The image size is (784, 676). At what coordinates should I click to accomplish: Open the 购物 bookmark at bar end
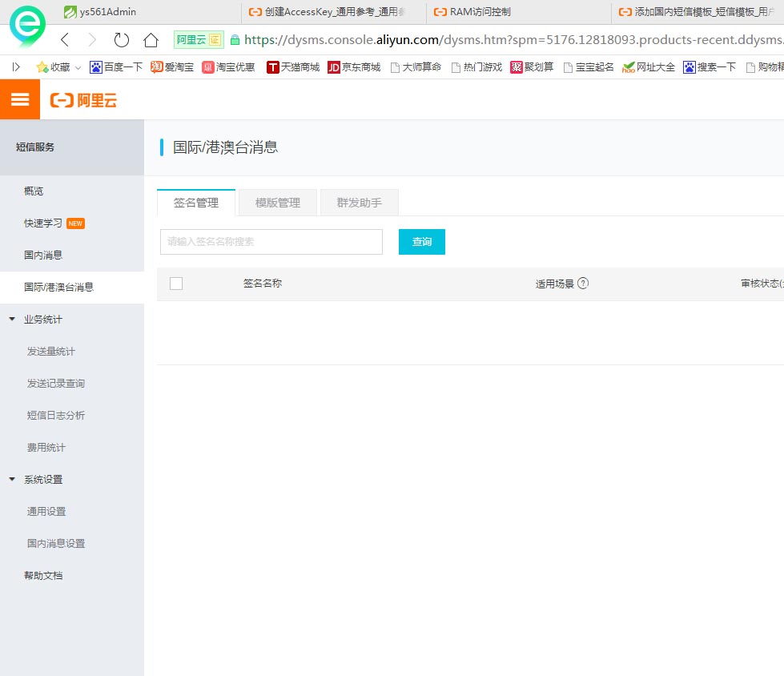click(x=765, y=67)
